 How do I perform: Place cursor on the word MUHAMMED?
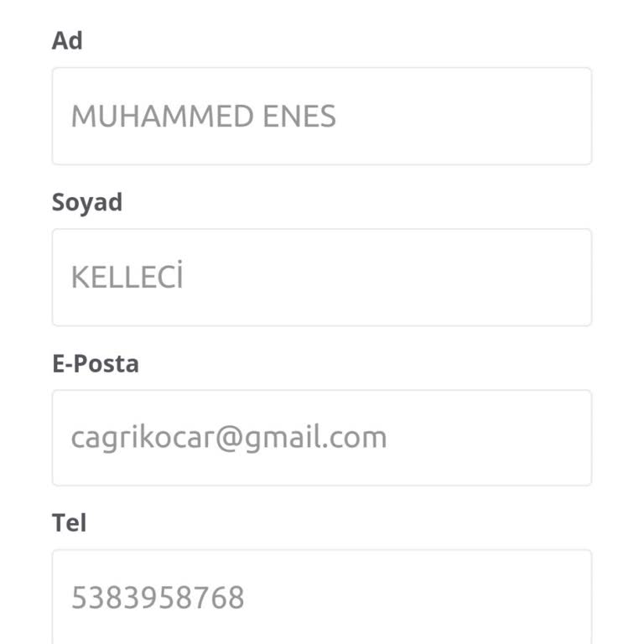tap(164, 116)
